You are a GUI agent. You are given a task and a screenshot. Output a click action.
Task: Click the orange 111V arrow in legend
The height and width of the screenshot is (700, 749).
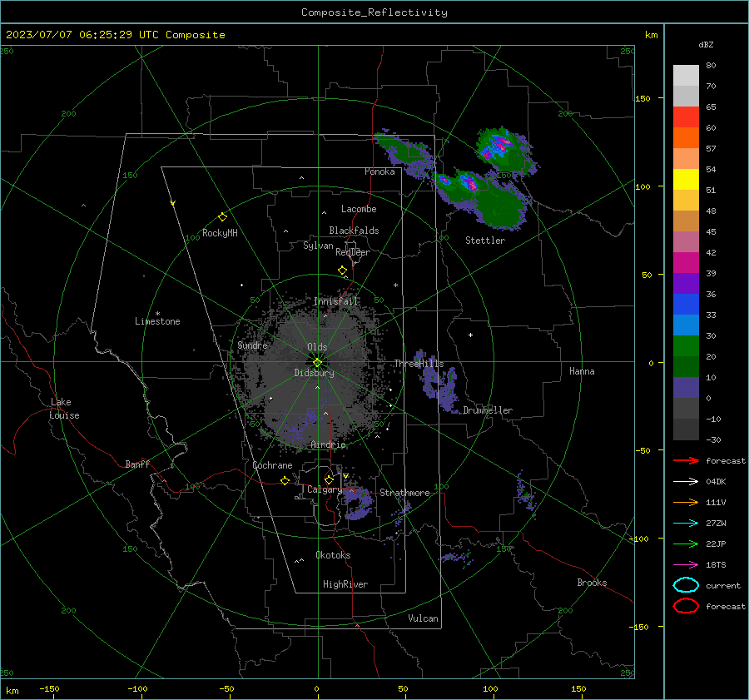tap(686, 502)
